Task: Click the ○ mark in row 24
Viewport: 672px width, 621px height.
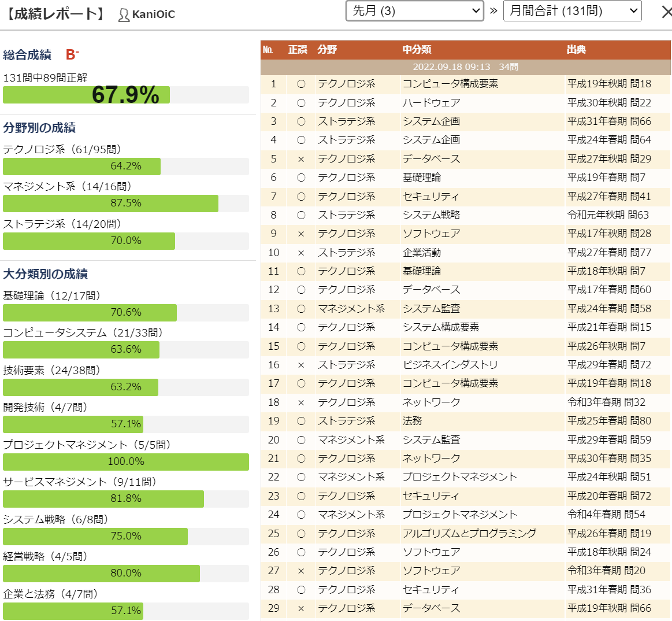Action: click(x=301, y=515)
